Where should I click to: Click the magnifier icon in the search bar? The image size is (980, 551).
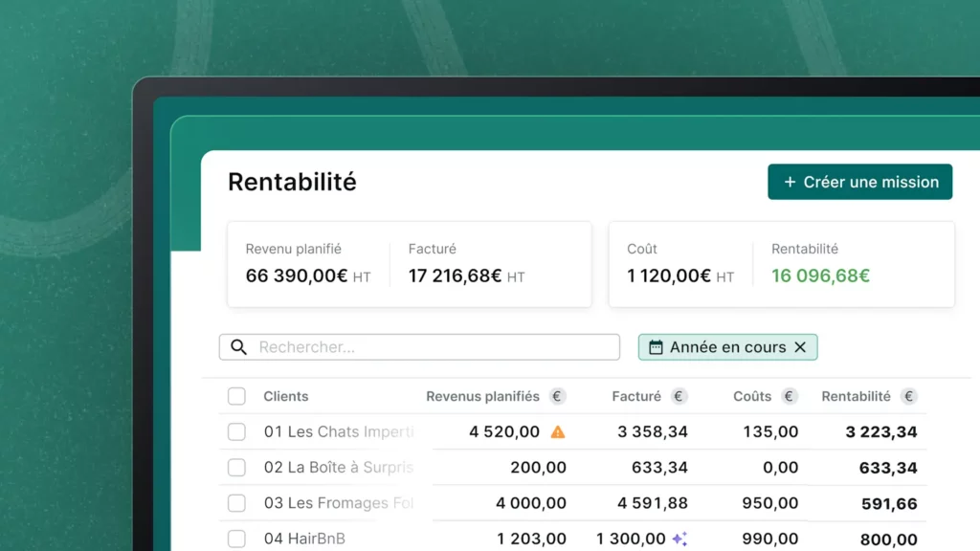coord(238,346)
